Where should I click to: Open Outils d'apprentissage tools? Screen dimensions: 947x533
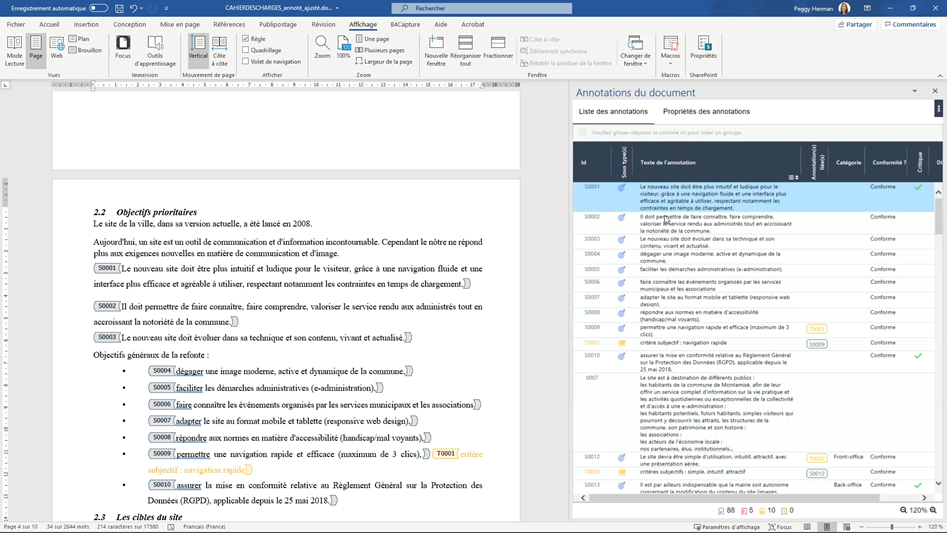point(155,51)
